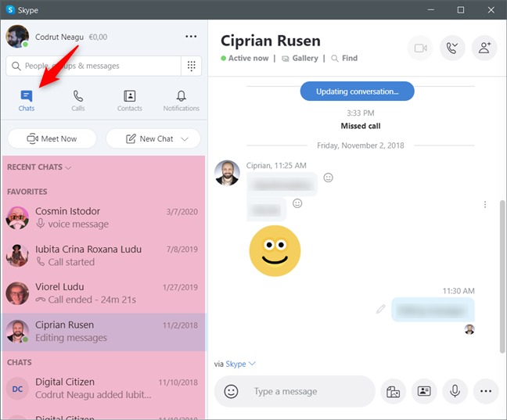Click the read receipt avatar
Image resolution: width=507 pixels, height=420 pixels.
click(469, 329)
